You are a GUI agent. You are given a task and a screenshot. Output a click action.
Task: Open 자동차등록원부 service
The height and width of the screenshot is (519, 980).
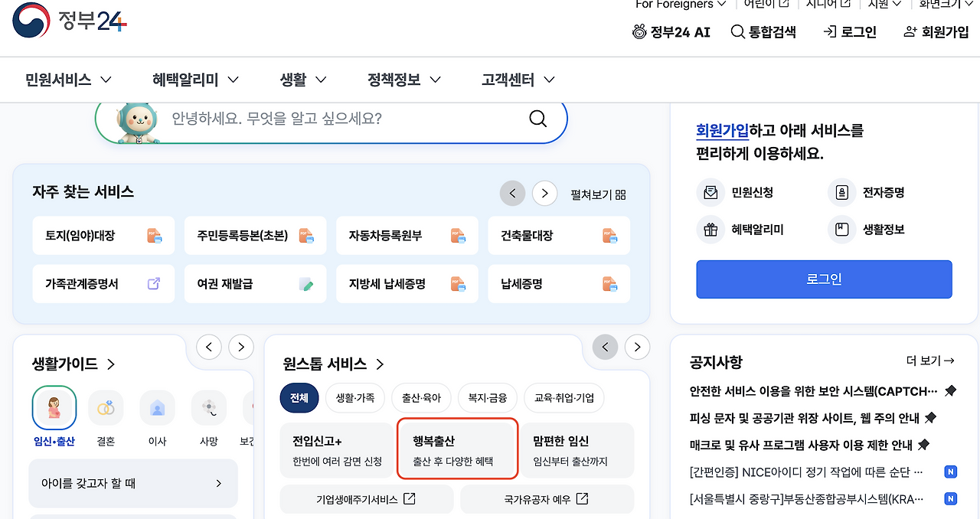click(x=407, y=236)
